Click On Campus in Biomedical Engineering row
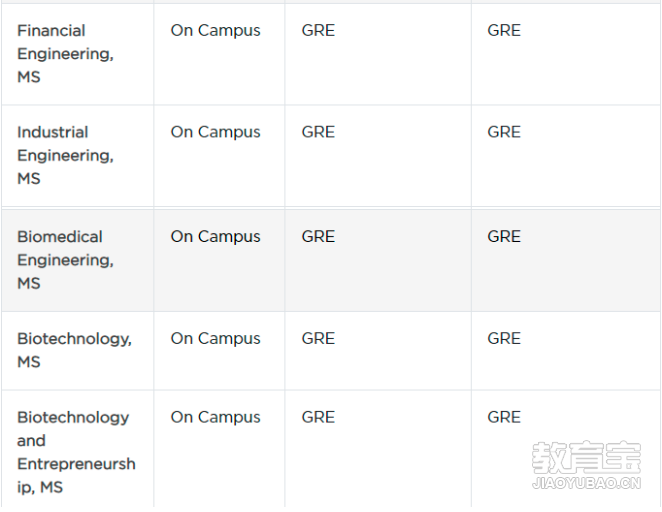The image size is (662, 512). point(215,236)
